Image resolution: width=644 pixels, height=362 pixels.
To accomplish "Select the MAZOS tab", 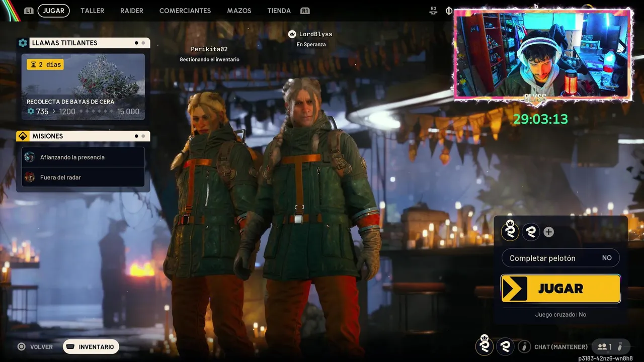I will click(x=239, y=11).
